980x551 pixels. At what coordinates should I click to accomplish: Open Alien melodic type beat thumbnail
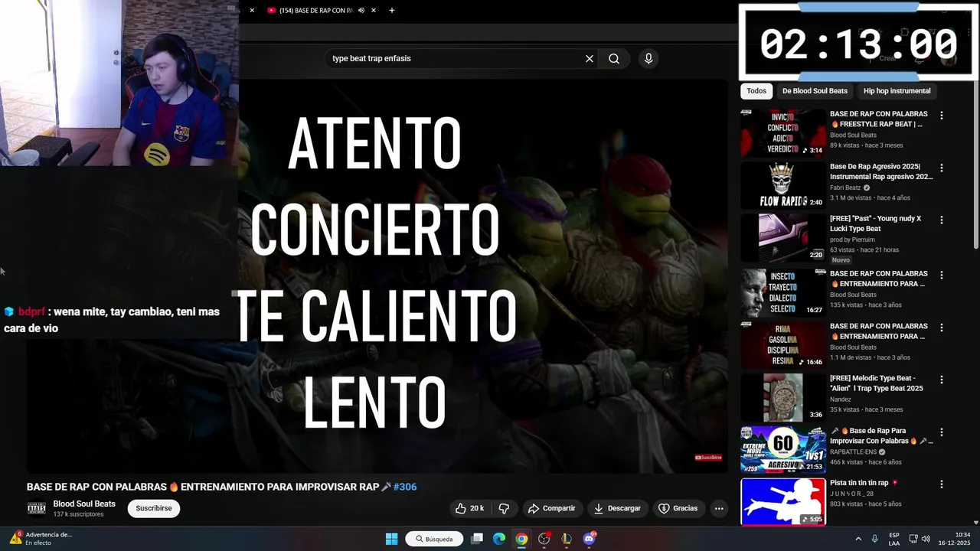(782, 397)
